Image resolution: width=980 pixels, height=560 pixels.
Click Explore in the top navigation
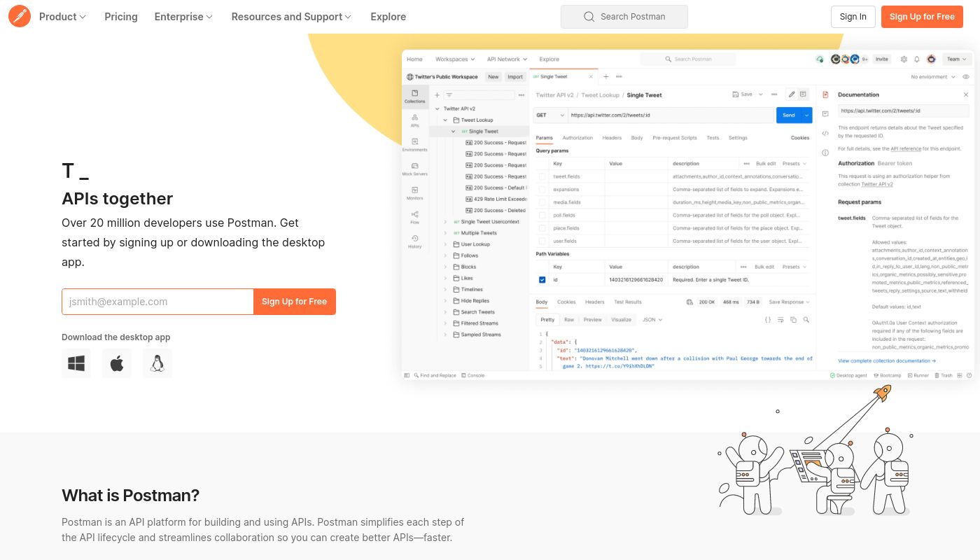388,17
